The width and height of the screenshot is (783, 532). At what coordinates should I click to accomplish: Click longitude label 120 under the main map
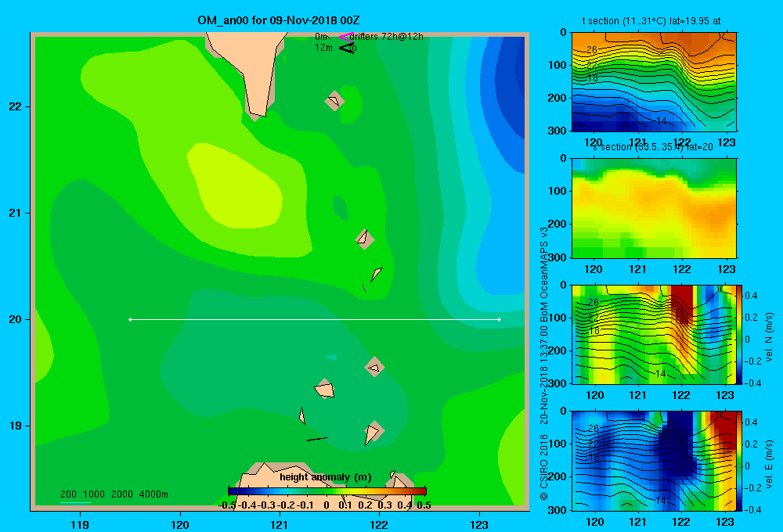(180, 524)
